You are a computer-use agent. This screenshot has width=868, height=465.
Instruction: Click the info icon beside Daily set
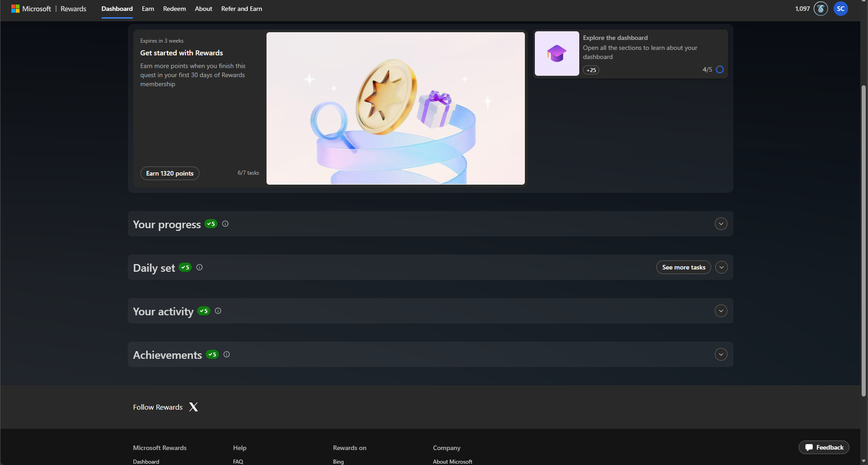[199, 267]
